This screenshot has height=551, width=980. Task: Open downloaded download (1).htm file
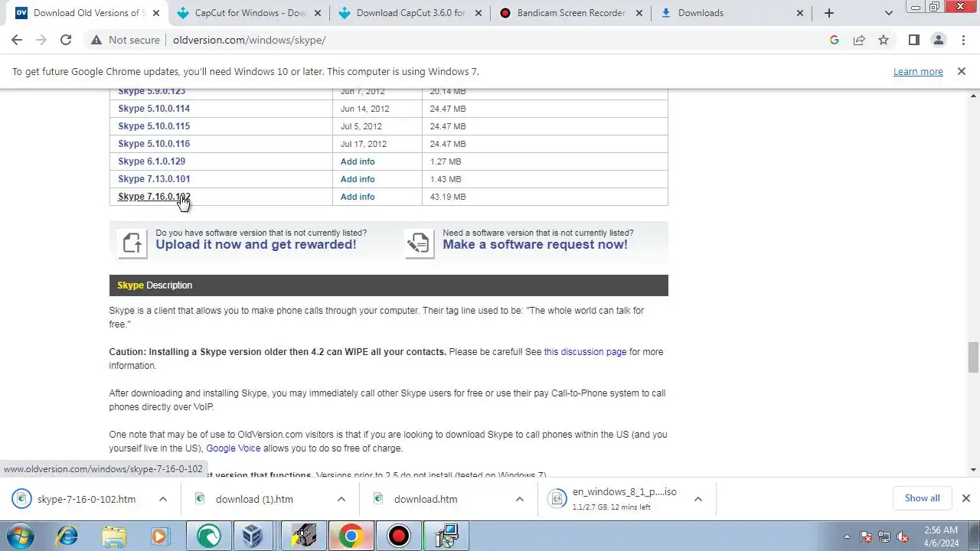pos(254,499)
